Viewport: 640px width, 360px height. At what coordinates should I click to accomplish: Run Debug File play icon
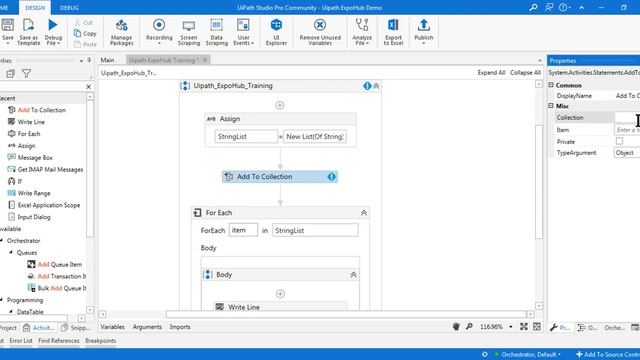point(53,25)
